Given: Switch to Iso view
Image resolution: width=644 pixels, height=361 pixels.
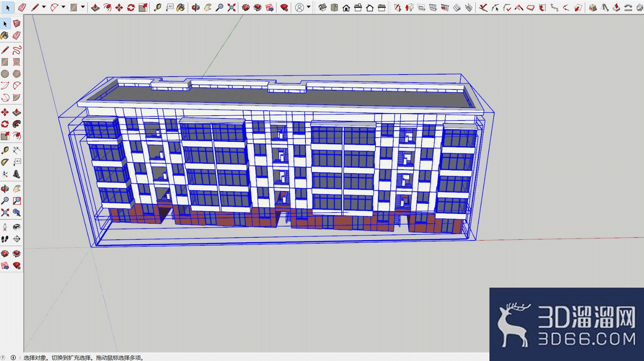Looking at the screenshot, I should click(322, 7).
